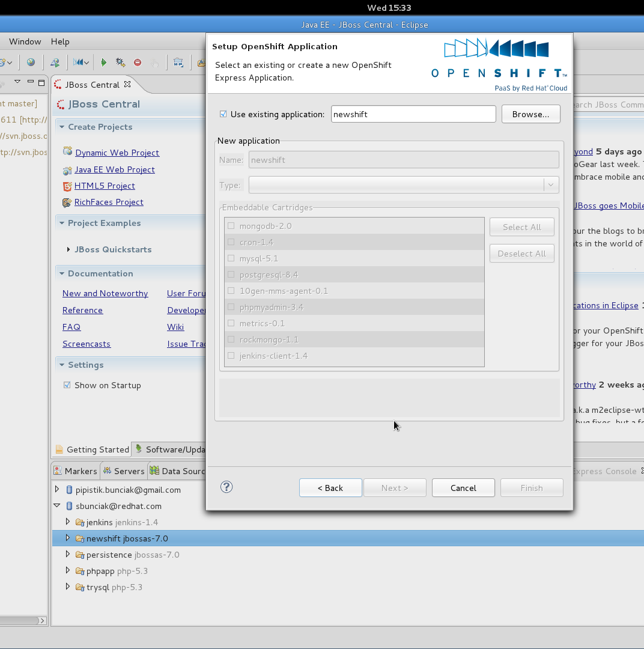Collapse the sbunciak@redhat.com account node

[57, 506]
